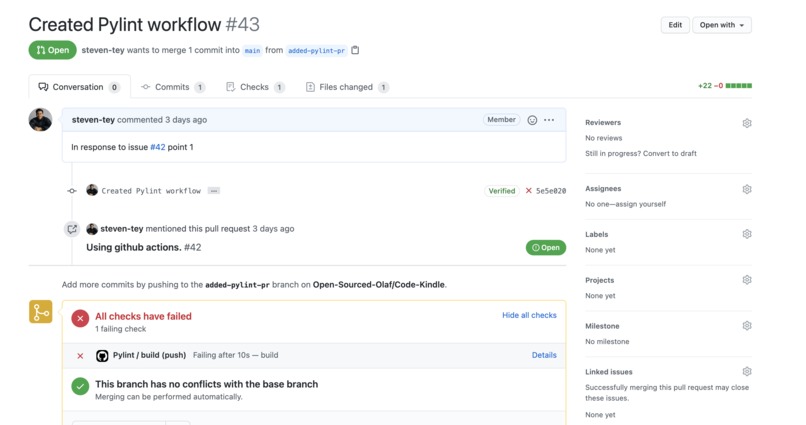This screenshot has height=425, width=806.
Task: Open the comment's three-dot options menu
Action: tap(549, 120)
